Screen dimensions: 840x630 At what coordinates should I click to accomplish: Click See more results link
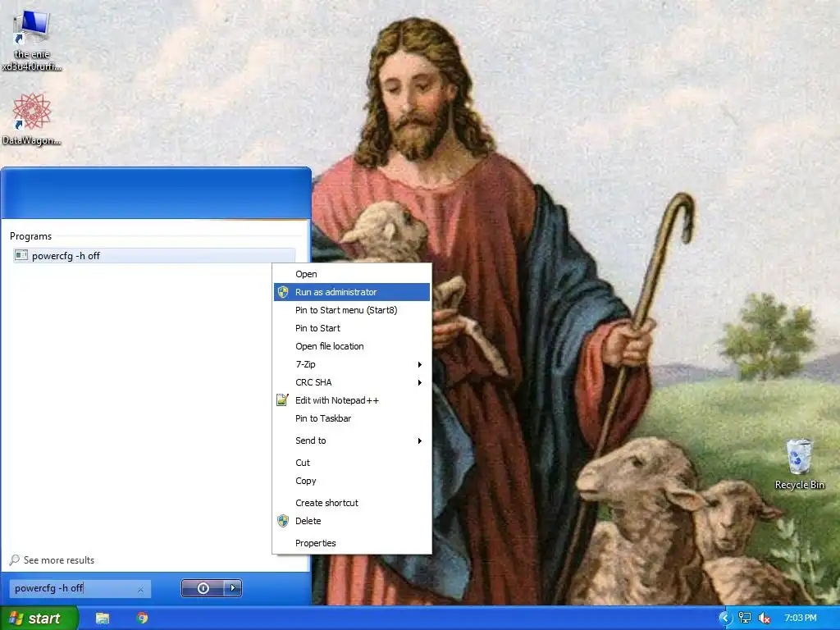[x=59, y=560]
